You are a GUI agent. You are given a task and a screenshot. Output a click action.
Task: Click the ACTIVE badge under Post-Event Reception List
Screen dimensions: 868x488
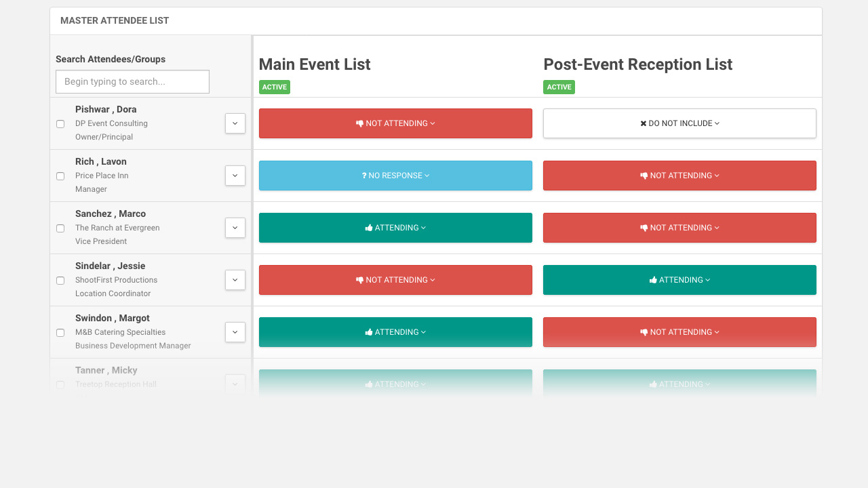559,87
